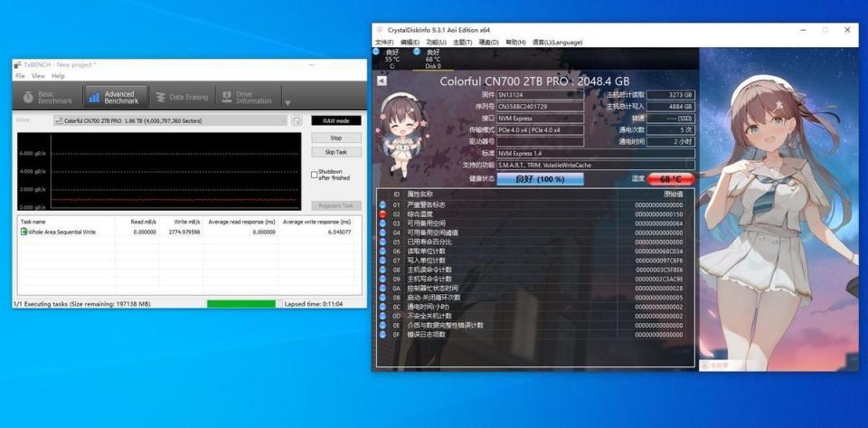Select attribute 06 读取单位计数 row
Screen dimensions: 868x428
535,251
